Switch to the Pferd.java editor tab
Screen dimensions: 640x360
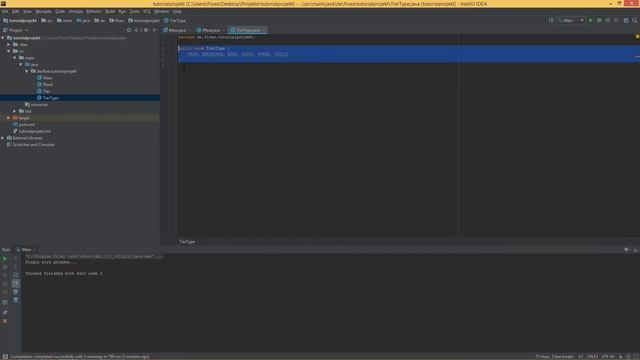(x=211, y=30)
